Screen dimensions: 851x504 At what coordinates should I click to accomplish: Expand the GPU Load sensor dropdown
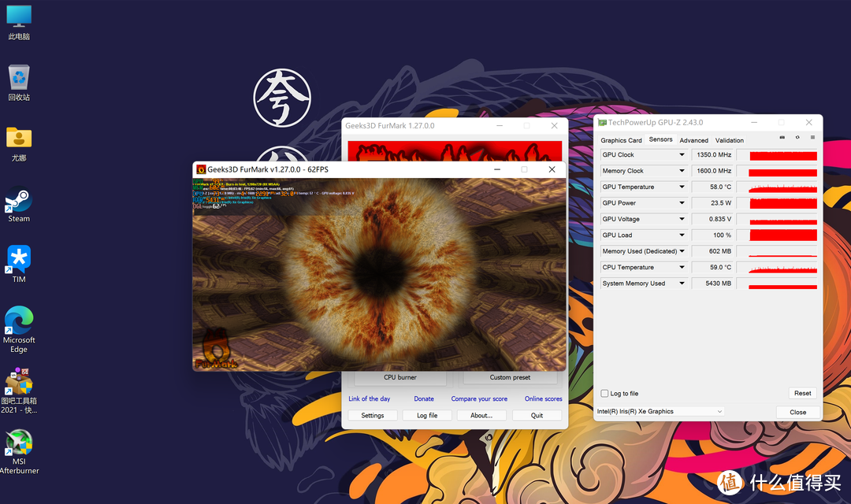coord(682,235)
